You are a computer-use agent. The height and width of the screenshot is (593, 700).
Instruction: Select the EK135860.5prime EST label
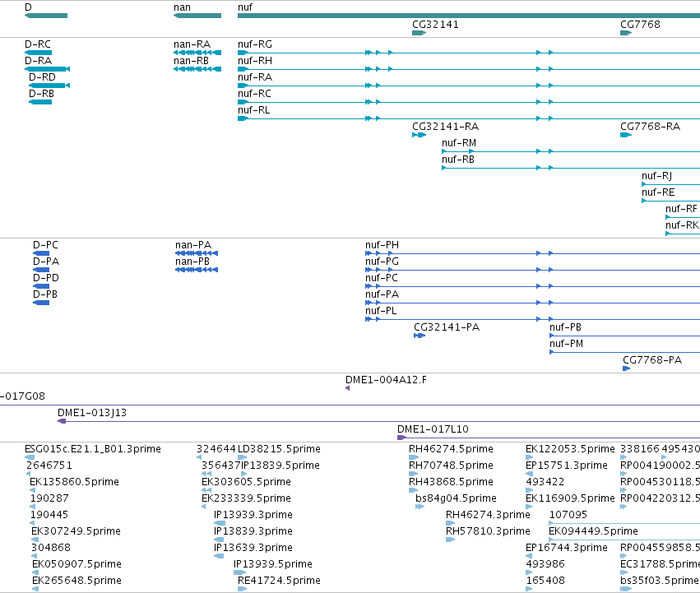pos(75,482)
